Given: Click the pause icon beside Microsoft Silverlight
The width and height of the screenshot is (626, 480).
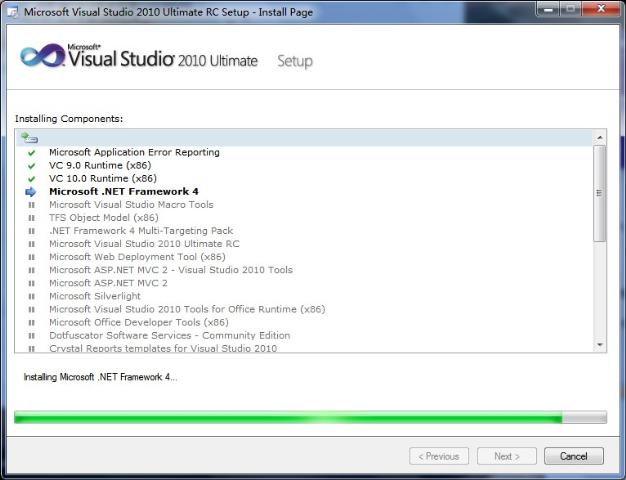Looking at the screenshot, I should click(32, 296).
